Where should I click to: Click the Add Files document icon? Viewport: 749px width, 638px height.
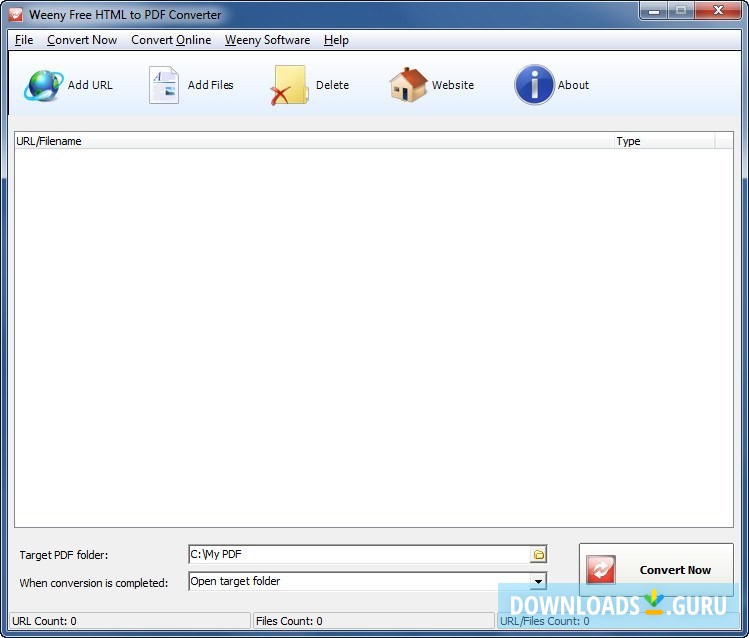pyautogui.click(x=164, y=85)
